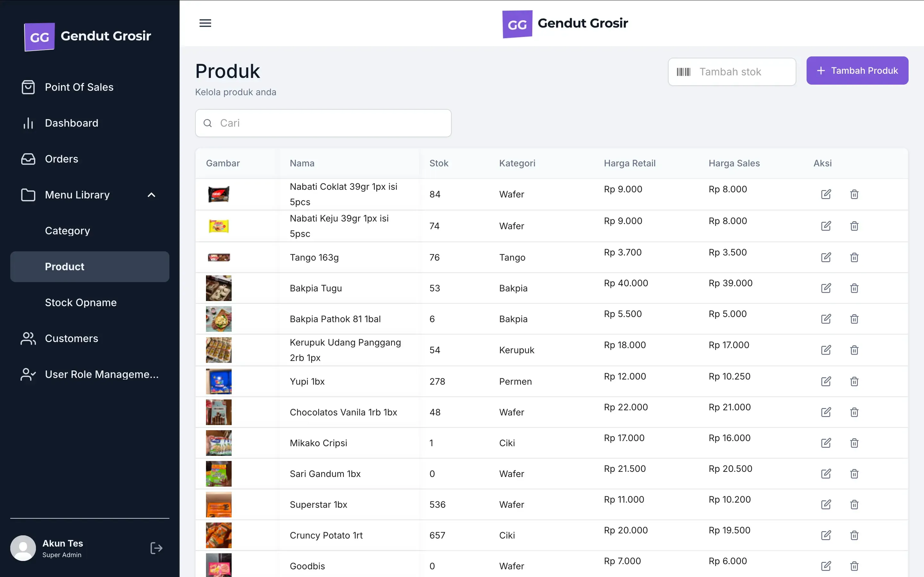Select the Category submenu item

[x=68, y=231]
